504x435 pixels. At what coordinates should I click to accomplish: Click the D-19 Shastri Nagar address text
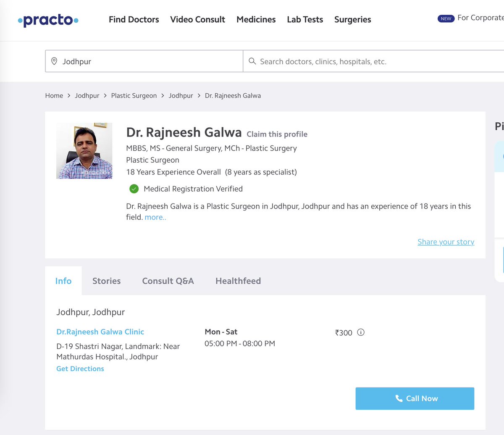point(118,351)
